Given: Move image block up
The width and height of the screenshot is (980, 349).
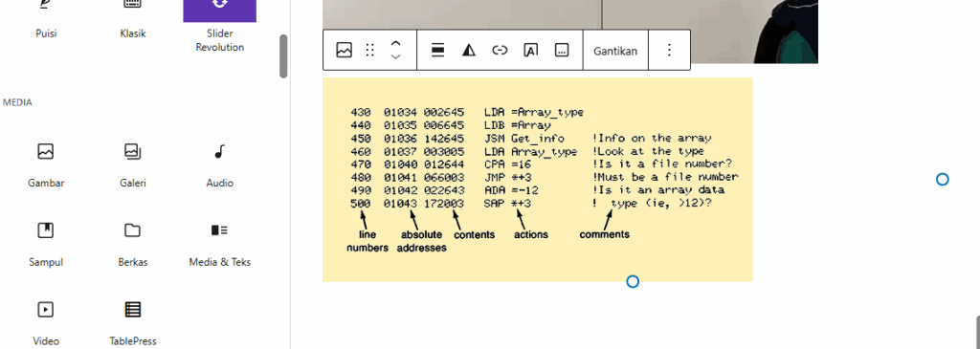Looking at the screenshot, I should point(395,44).
